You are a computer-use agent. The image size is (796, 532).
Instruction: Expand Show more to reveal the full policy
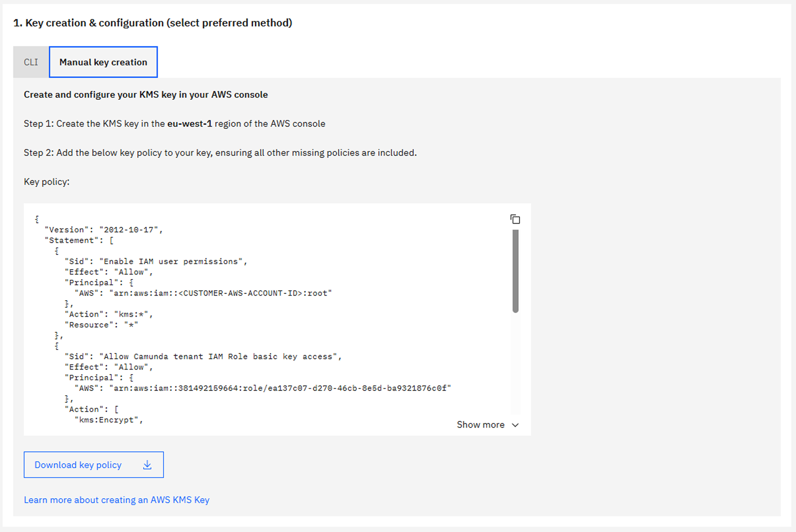(x=480, y=425)
